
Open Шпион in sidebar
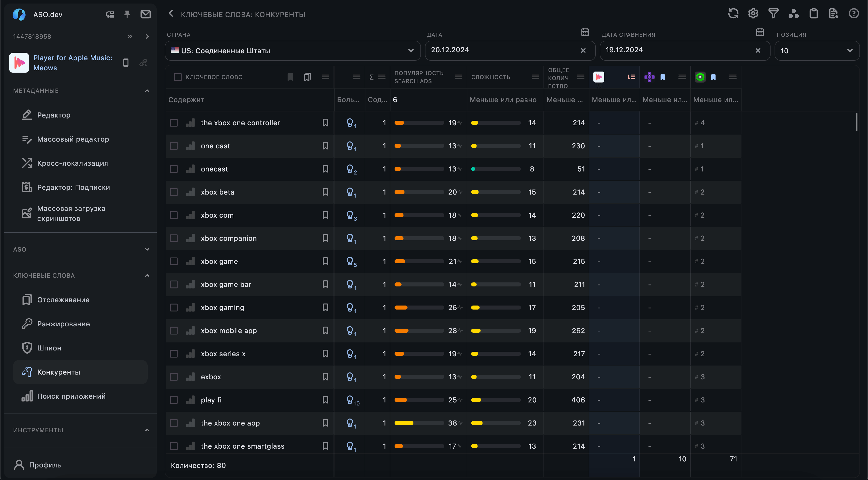click(x=80, y=348)
